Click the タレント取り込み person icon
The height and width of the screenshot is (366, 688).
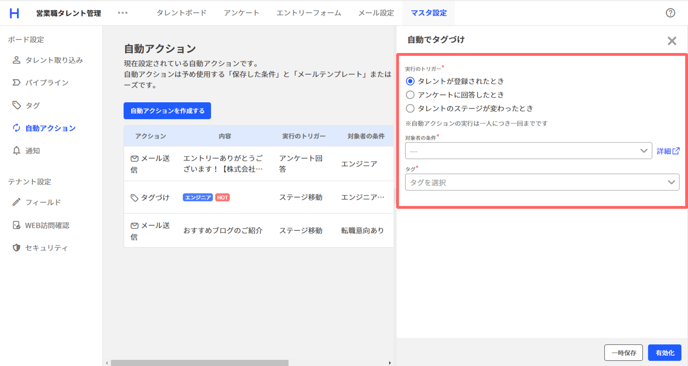[x=16, y=60]
